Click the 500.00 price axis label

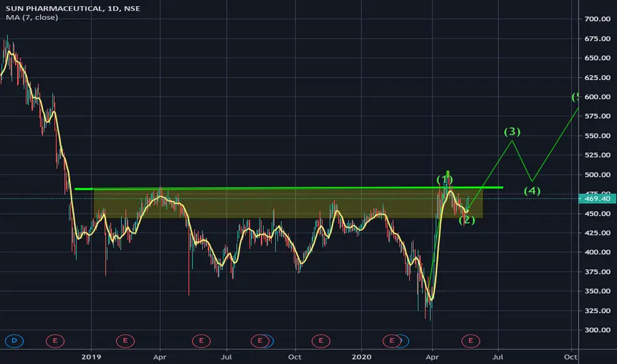[x=597, y=175]
